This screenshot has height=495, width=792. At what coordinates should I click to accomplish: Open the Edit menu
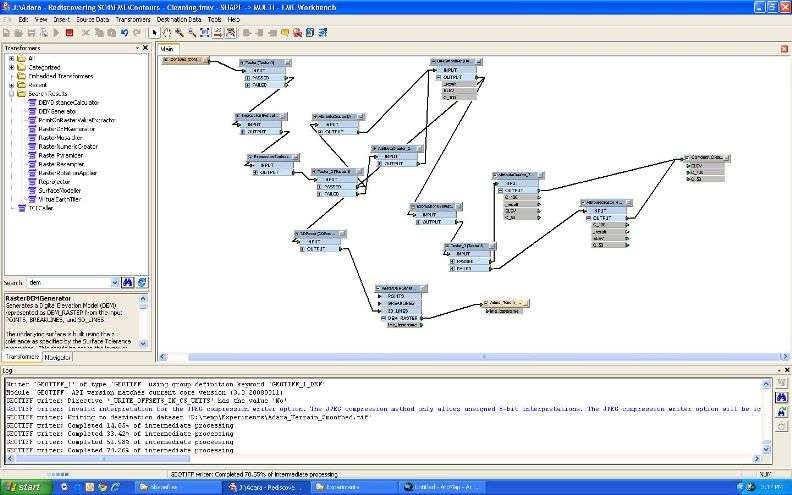point(23,20)
